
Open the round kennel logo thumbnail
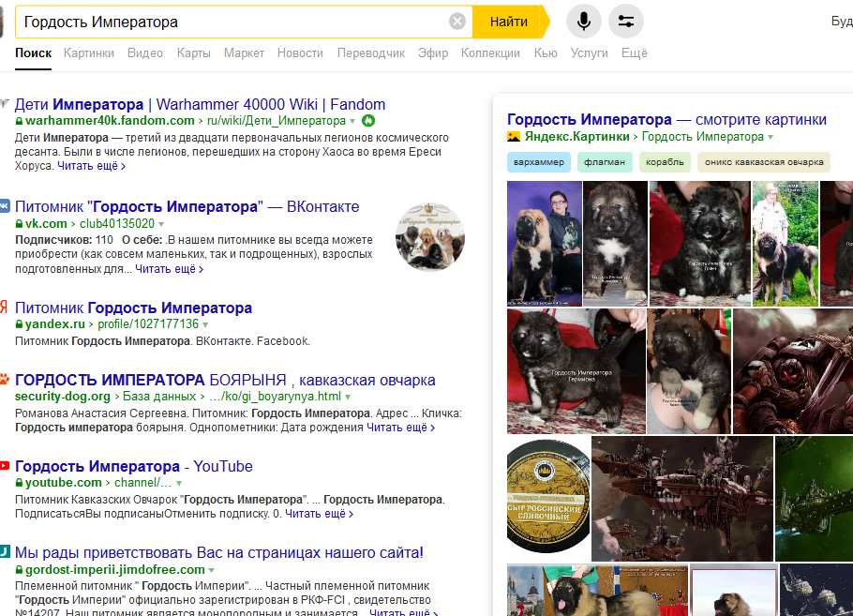(x=429, y=236)
